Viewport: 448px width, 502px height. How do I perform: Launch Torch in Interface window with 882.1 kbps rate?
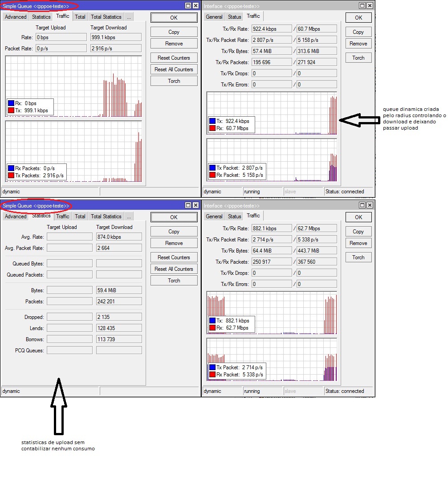(358, 257)
